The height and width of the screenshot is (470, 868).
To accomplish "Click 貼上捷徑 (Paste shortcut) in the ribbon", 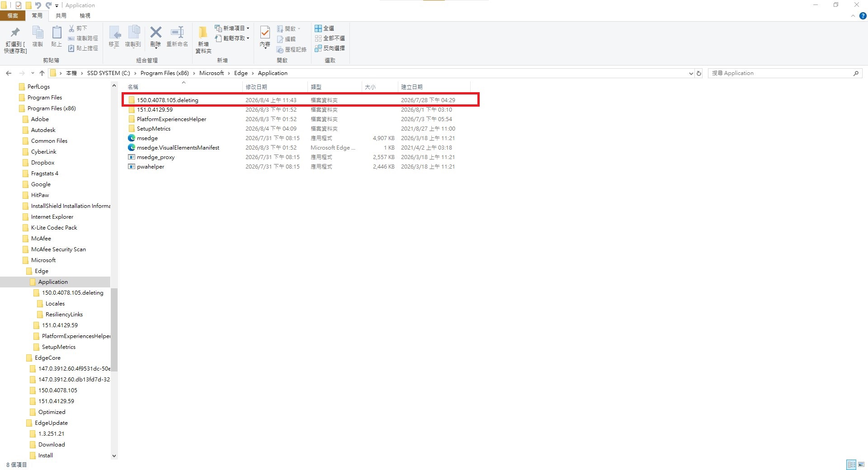I will pyautogui.click(x=83, y=48).
